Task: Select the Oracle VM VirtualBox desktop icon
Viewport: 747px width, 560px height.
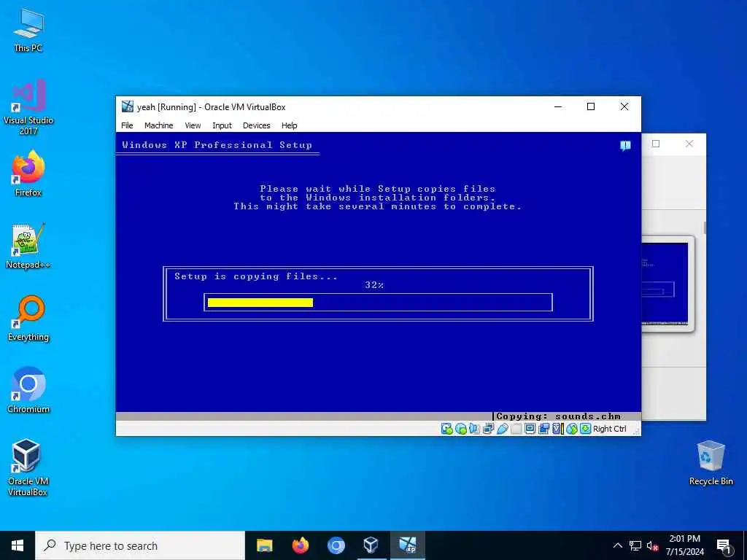Action: click(28, 467)
